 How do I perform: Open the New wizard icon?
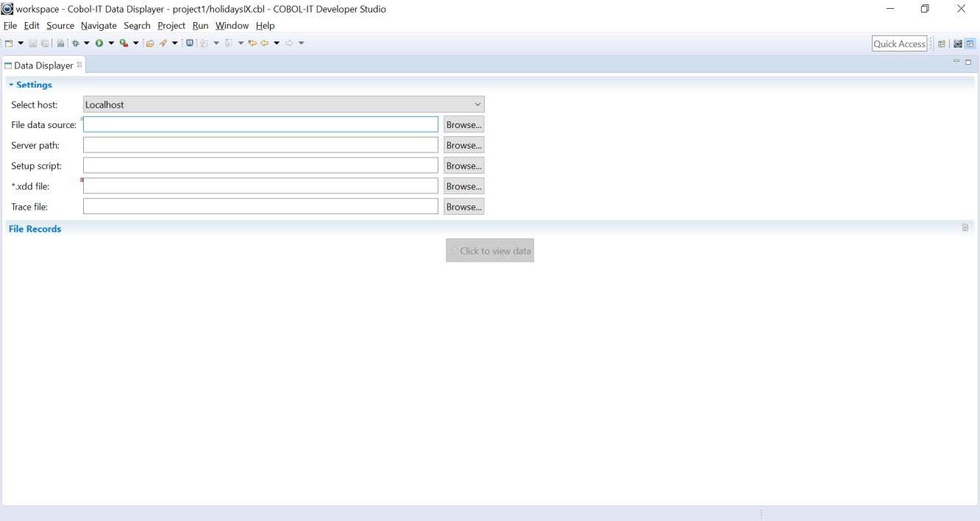(x=10, y=42)
